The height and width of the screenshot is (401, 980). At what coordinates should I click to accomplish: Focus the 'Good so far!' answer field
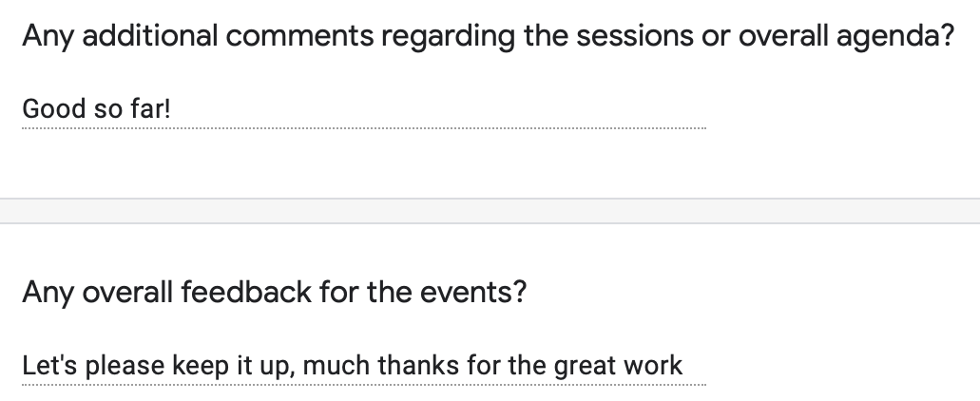(x=364, y=109)
